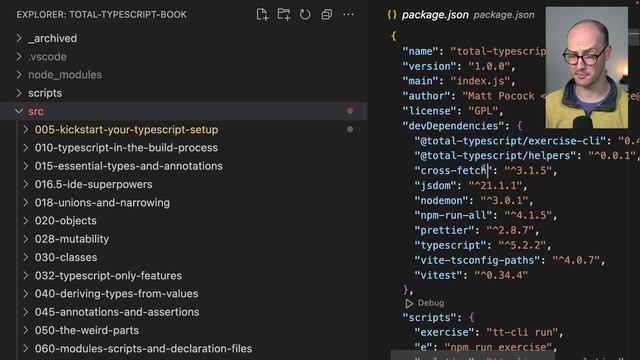Click the "index.js" main value
Screen dimensions: 640x360
[x=480, y=81]
